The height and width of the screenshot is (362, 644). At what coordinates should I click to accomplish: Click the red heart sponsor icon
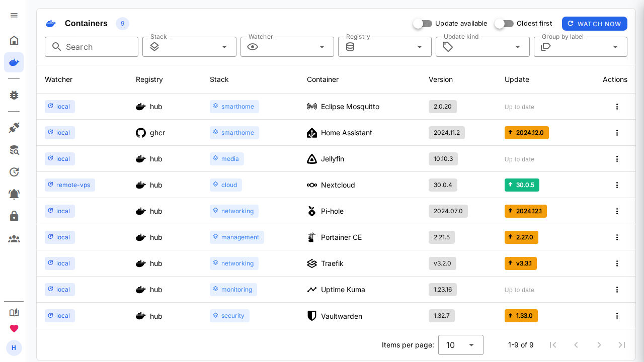pos(14,328)
